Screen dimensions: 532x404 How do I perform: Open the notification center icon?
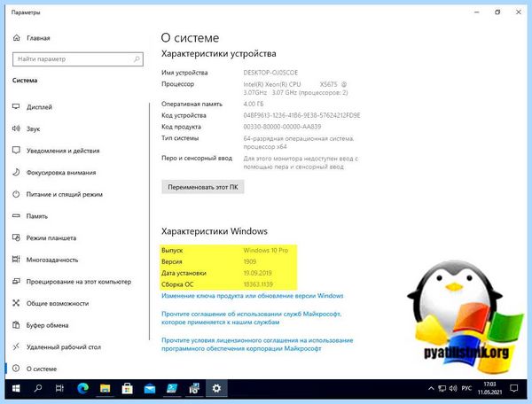click(x=514, y=388)
